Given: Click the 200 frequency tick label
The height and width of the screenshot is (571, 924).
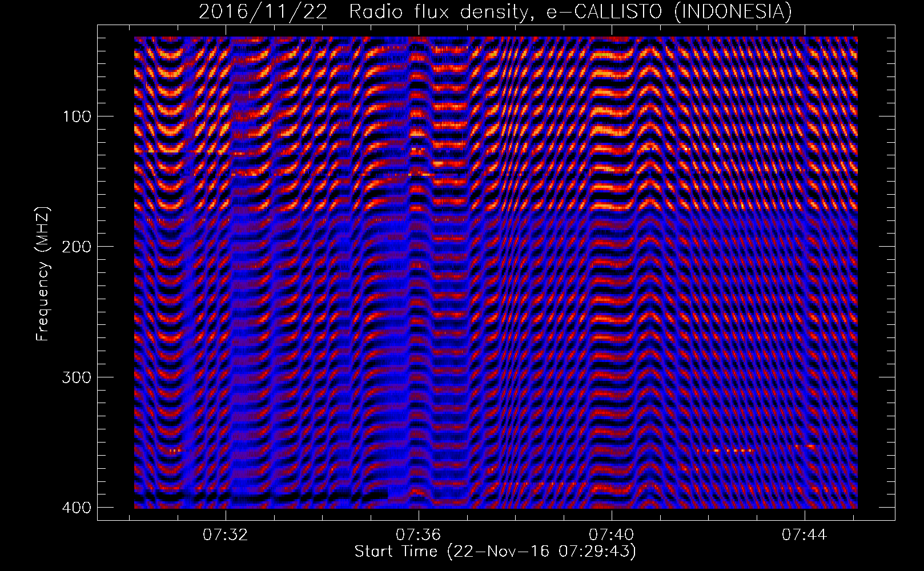Looking at the screenshot, I should (76, 247).
